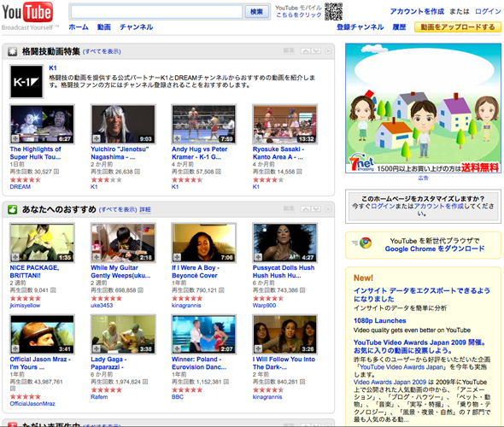Close the あなたへのおすすめ module
Screen dimensions: 504x427
(327, 209)
